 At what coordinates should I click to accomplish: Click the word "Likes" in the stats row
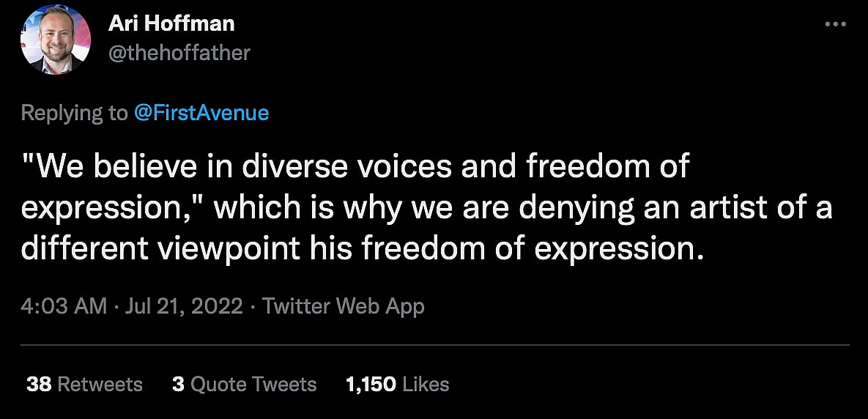(426, 384)
